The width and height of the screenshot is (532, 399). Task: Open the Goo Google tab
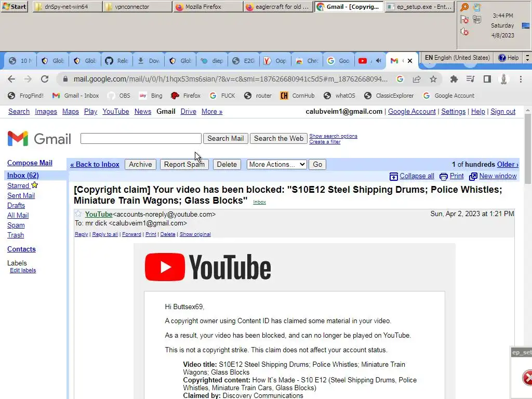coord(338,61)
